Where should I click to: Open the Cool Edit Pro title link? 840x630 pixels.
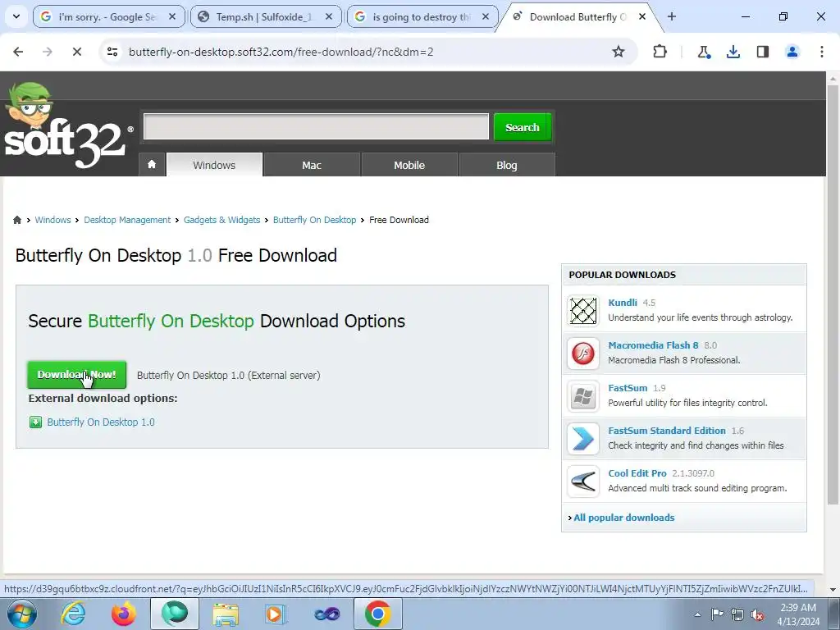pyautogui.click(x=637, y=473)
